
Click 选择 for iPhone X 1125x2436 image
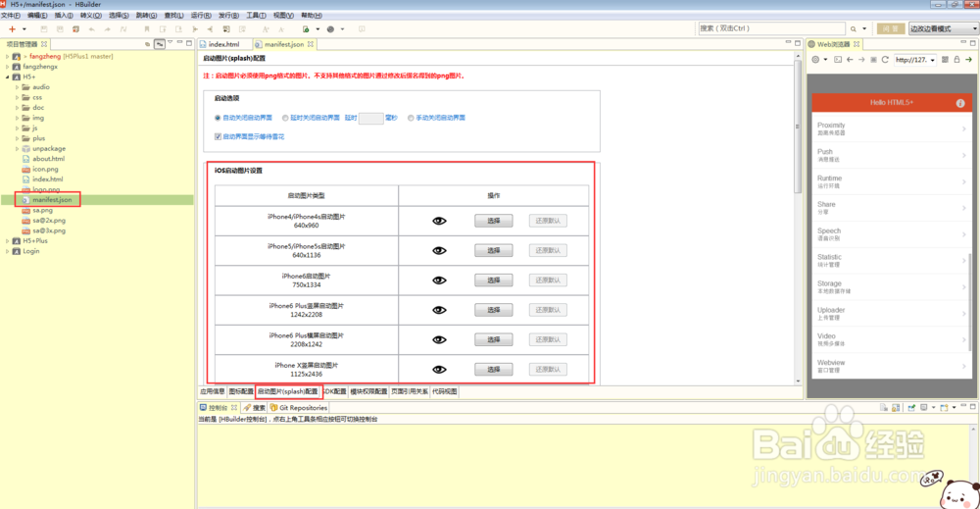(x=494, y=370)
